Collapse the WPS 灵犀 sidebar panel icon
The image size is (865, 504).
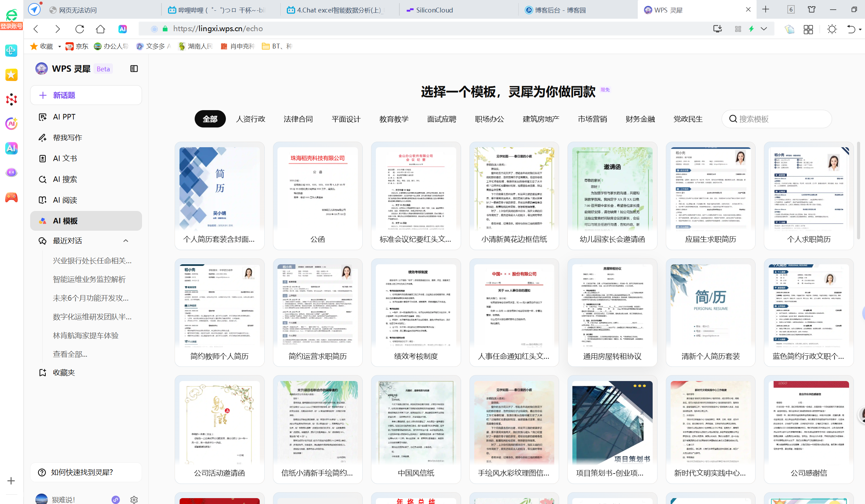(x=134, y=69)
